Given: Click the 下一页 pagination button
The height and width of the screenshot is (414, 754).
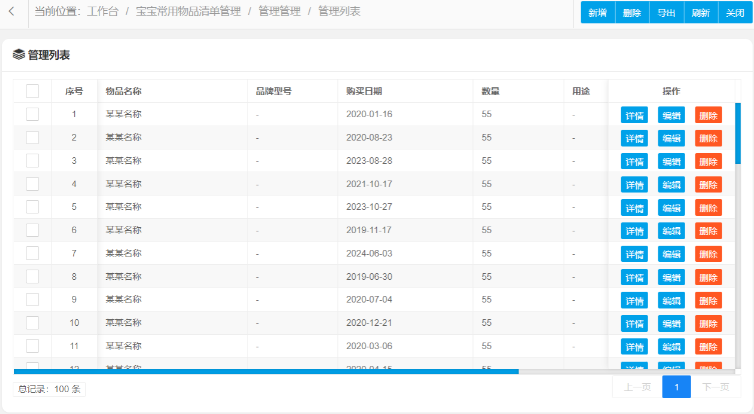Looking at the screenshot, I should [716, 387].
